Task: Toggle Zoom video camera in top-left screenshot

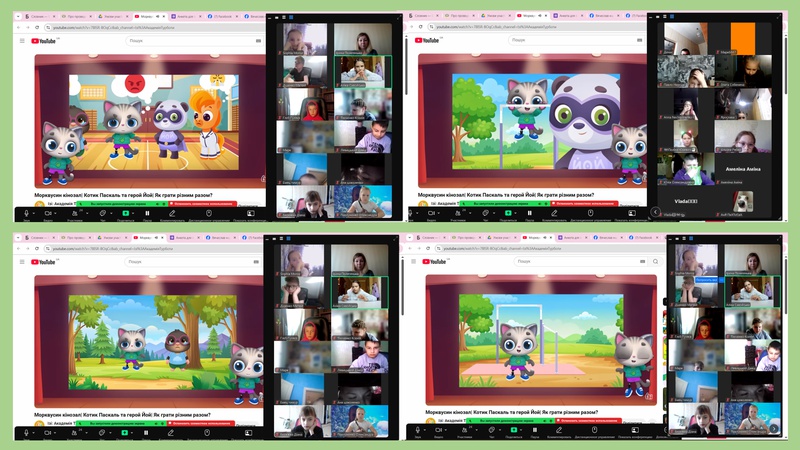Action: point(48,213)
